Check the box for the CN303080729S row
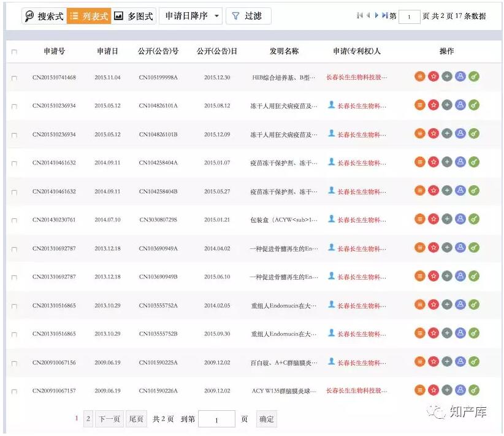The image size is (504, 436). (14, 221)
